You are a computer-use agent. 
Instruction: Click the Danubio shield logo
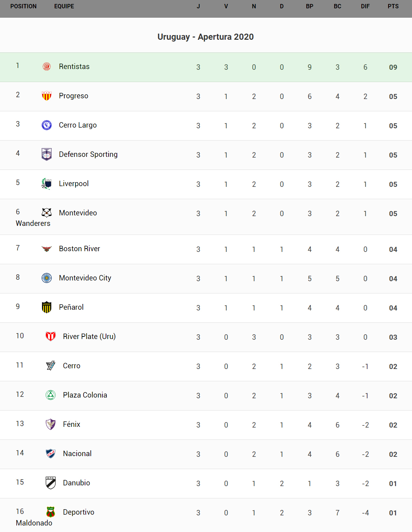pyautogui.click(x=51, y=483)
